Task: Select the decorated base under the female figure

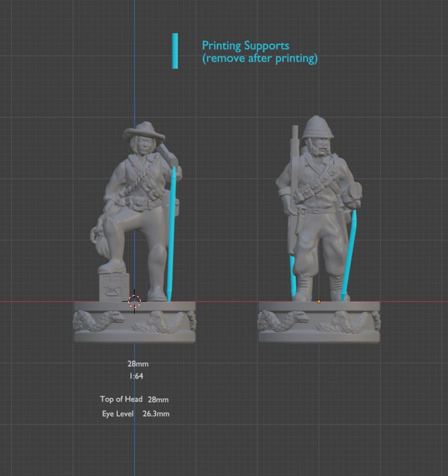Action: click(135, 322)
